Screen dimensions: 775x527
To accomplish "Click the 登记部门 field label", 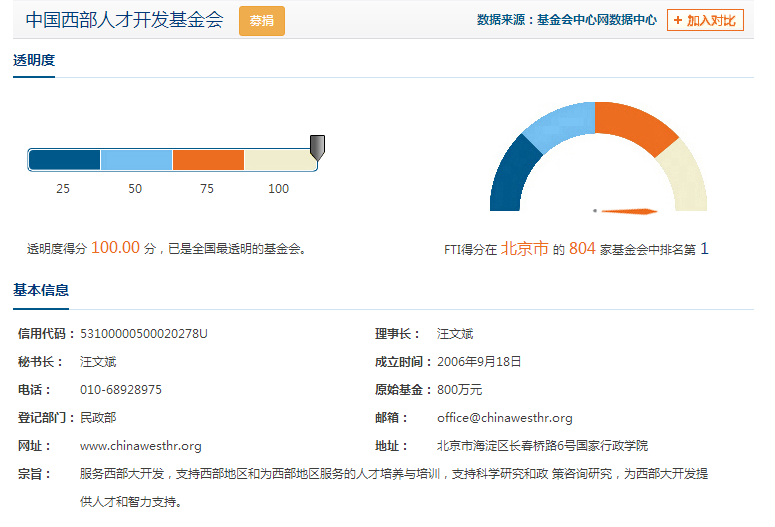I will click(46, 418).
